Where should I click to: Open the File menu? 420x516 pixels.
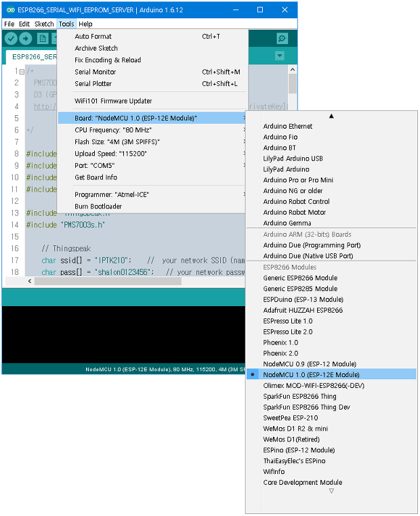pyautogui.click(x=9, y=24)
